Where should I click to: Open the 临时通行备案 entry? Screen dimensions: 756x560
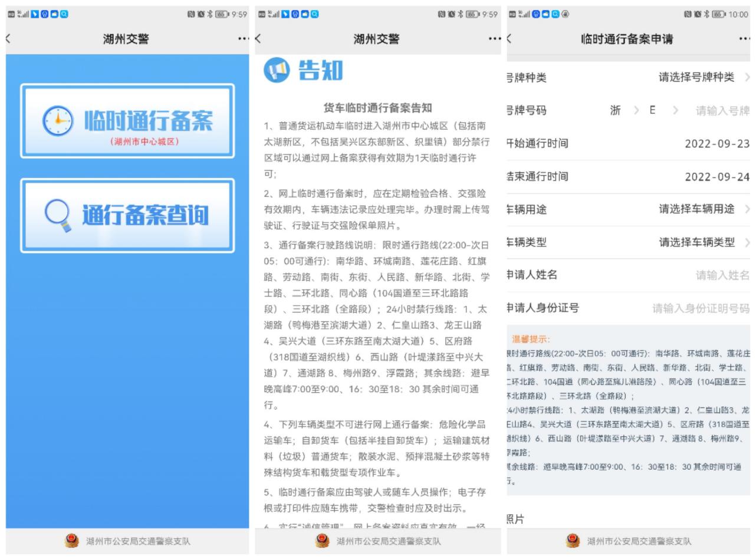pos(127,121)
